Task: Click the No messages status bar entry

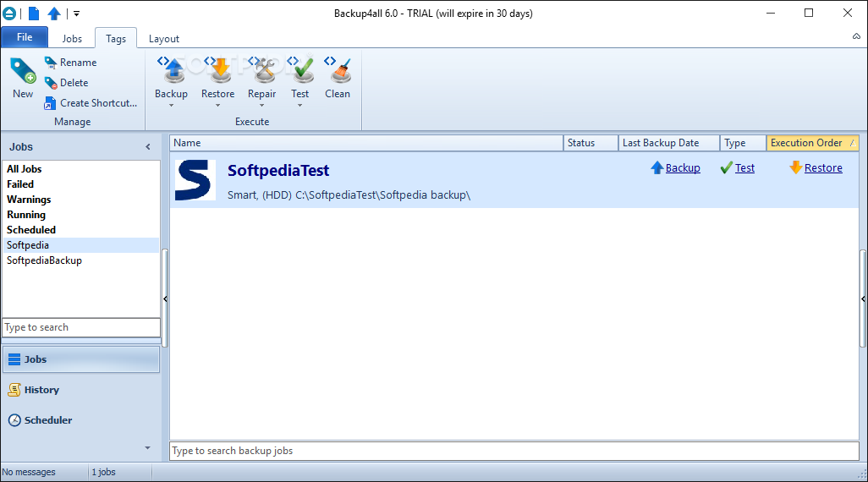Action: click(29, 472)
